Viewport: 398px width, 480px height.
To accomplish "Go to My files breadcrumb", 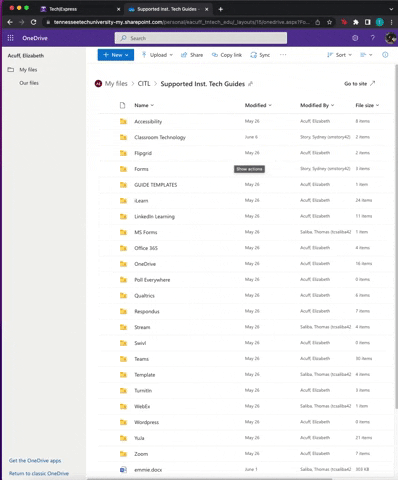I will pyautogui.click(x=116, y=84).
